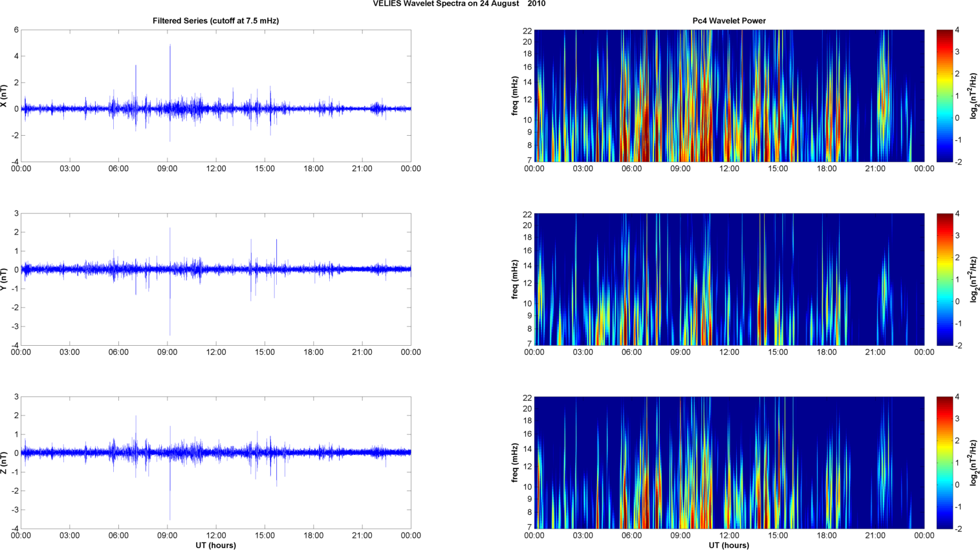Viewport: 980px width, 550px height.
Task: Click the Z (nT) axis label
Action: 4,463
